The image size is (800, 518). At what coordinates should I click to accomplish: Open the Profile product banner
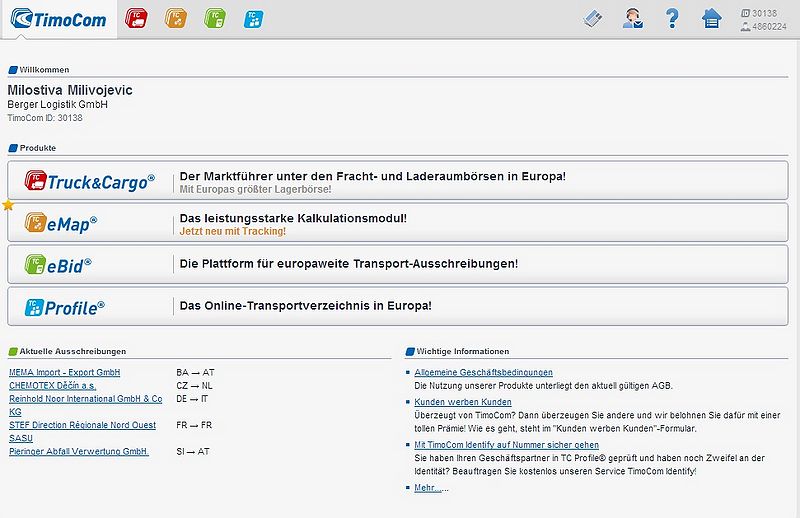coord(398,306)
